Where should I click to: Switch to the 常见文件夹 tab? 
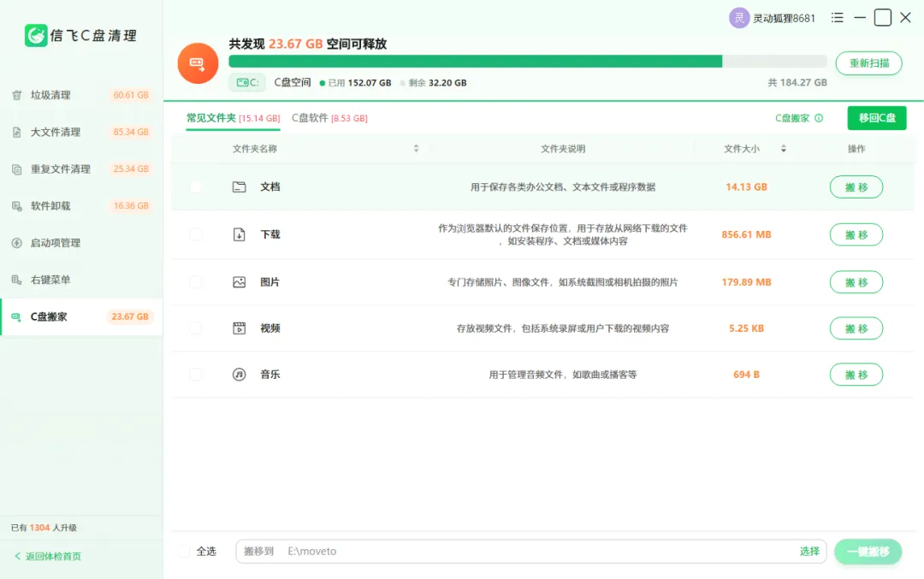[233, 118]
